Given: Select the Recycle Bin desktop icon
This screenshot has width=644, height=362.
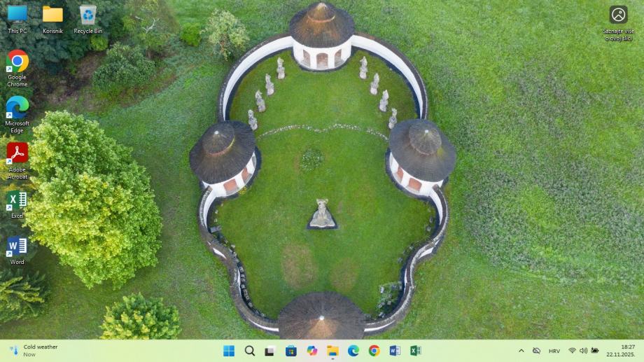Looking at the screenshot, I should pos(88,19).
